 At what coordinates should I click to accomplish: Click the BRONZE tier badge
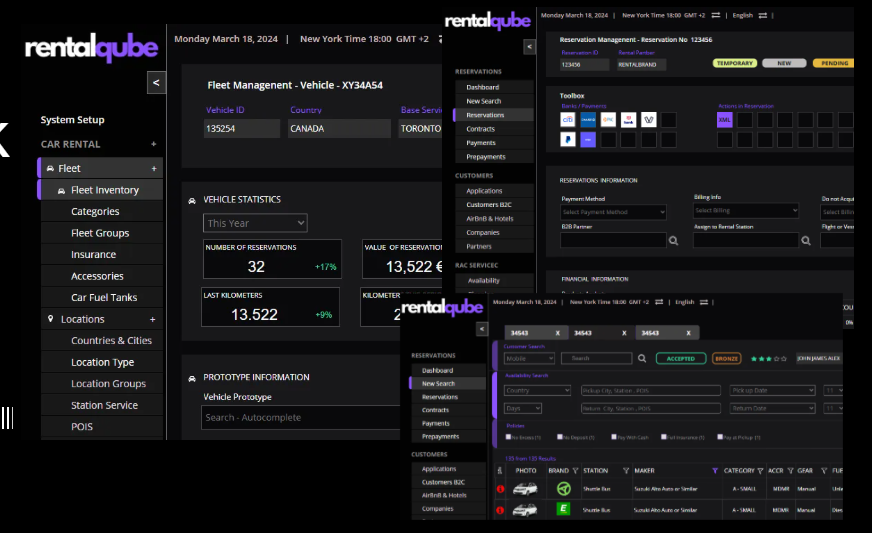726,359
